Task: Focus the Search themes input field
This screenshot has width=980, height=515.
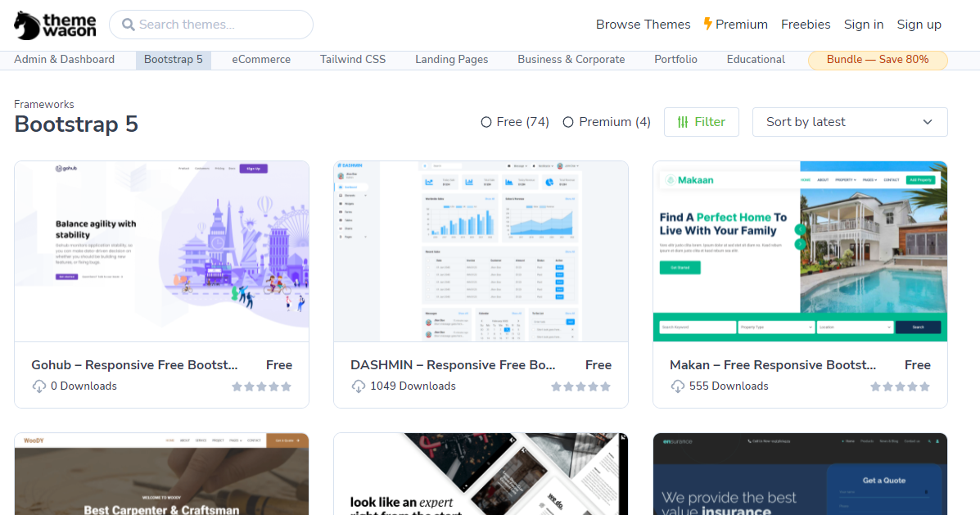Action: [x=211, y=25]
